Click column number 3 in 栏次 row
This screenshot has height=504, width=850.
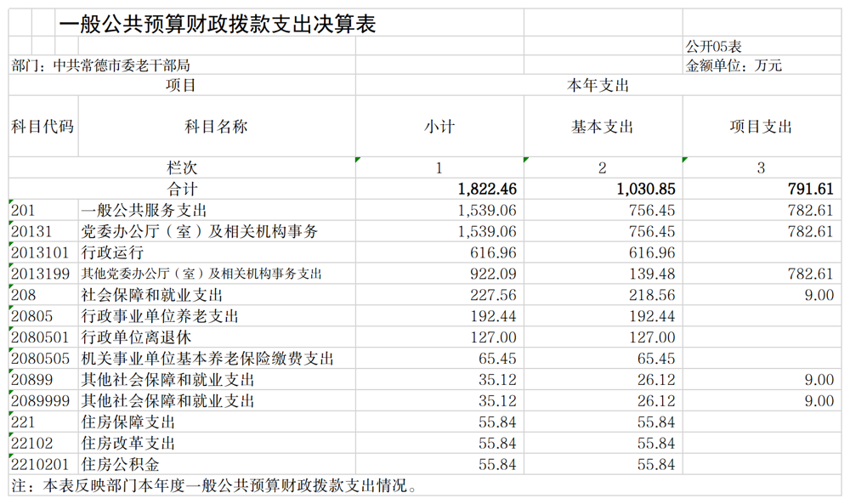coord(761,168)
